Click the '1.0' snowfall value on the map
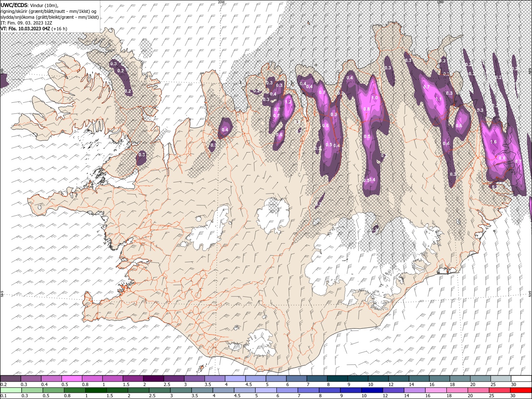Image resolution: width=532 pixels, height=399 pixels. (374, 98)
